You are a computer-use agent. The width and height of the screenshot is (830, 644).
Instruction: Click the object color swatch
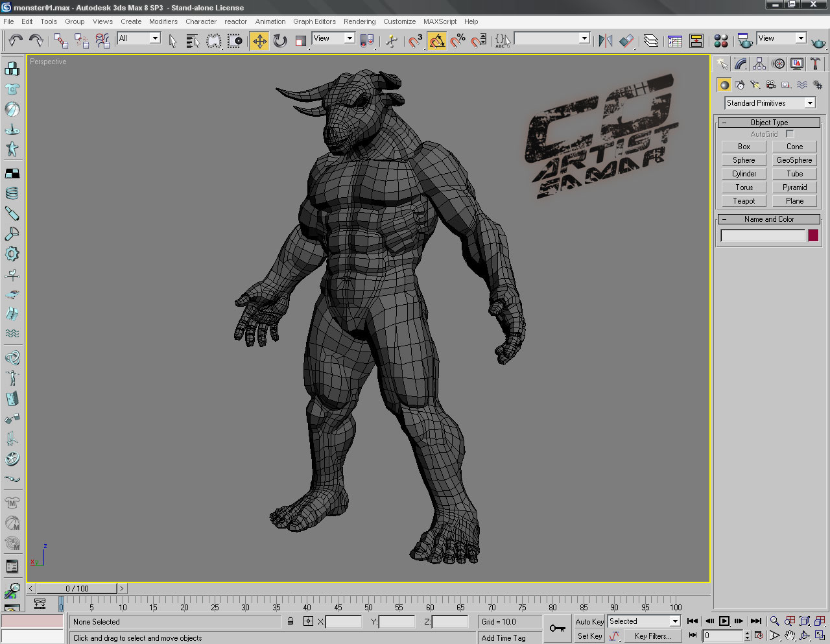pos(813,235)
